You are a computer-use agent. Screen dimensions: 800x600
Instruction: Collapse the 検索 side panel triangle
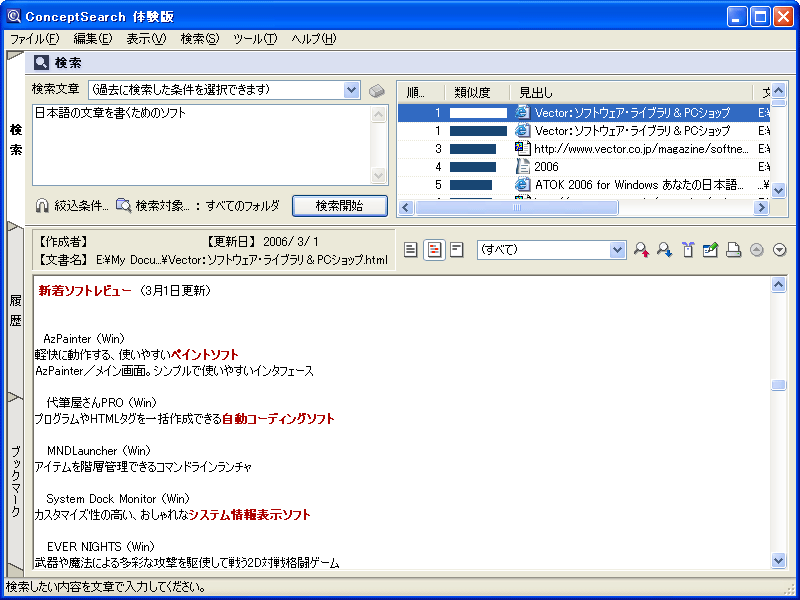pos(15,55)
